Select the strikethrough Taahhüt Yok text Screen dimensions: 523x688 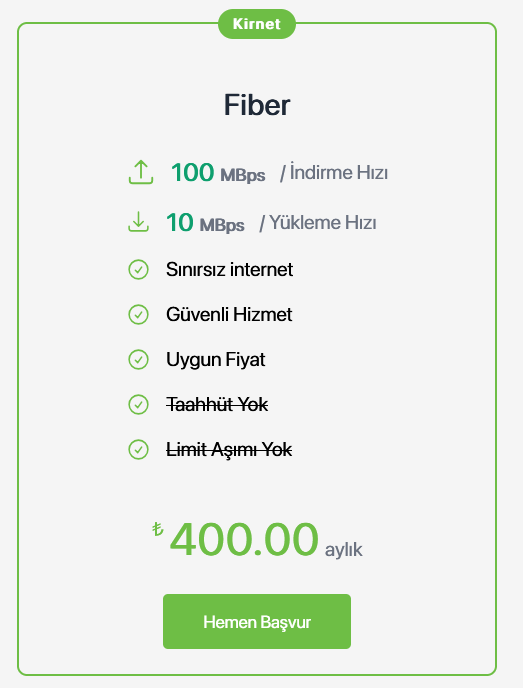point(217,405)
